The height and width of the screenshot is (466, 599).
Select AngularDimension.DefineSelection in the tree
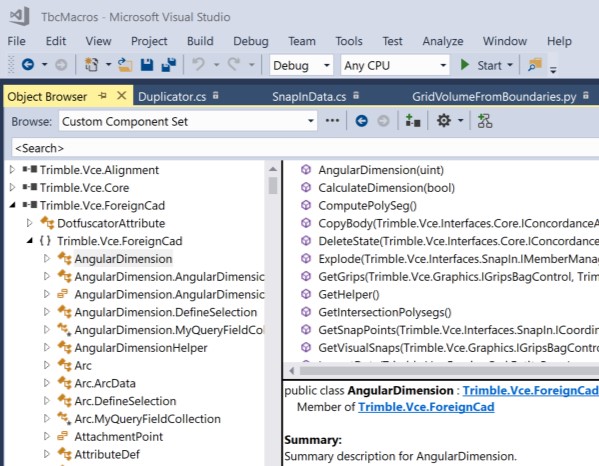[166, 312]
